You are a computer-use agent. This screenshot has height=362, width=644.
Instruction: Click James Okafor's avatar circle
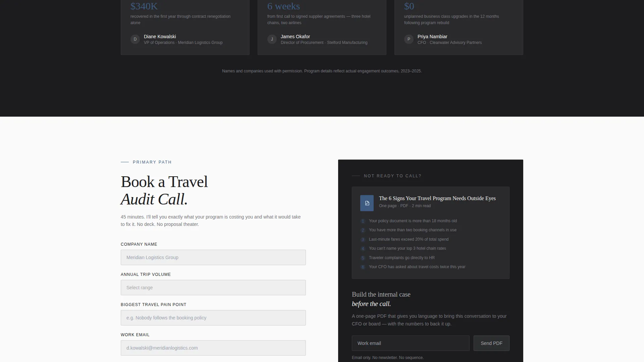pyautogui.click(x=272, y=39)
